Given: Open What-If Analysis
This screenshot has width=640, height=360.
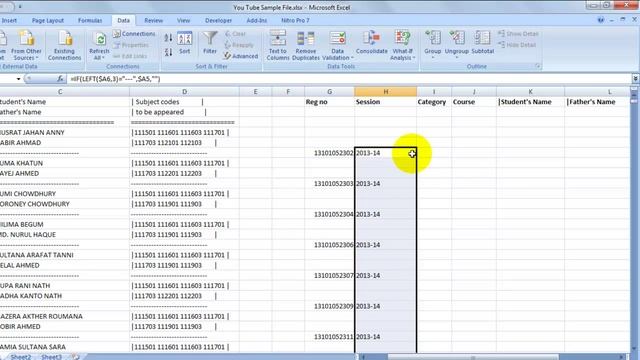Looking at the screenshot, I should click(x=402, y=45).
